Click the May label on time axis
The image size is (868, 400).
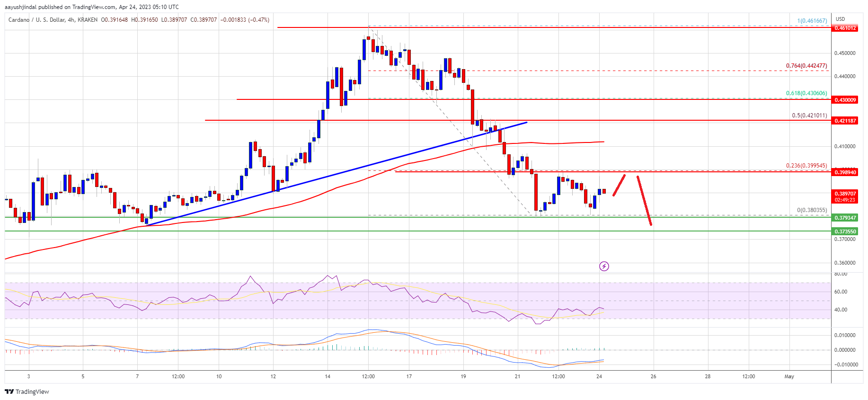[789, 377]
